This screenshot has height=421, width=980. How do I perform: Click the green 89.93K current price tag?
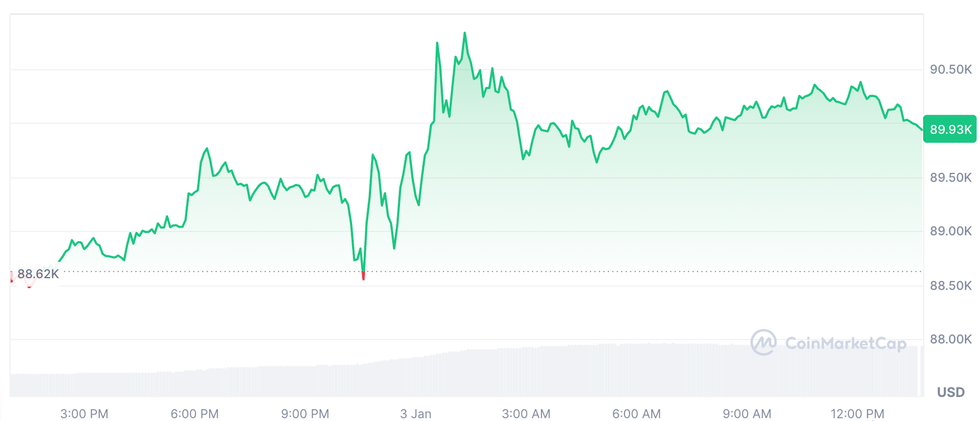point(950,129)
